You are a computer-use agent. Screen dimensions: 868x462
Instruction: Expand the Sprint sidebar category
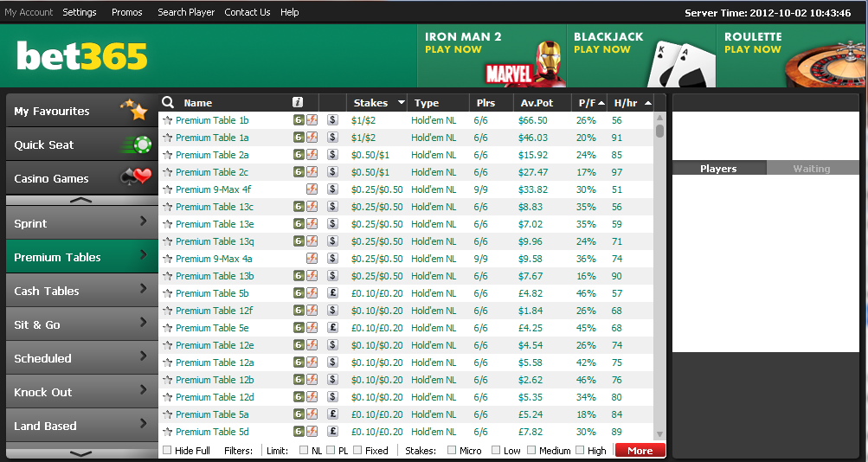(x=81, y=223)
